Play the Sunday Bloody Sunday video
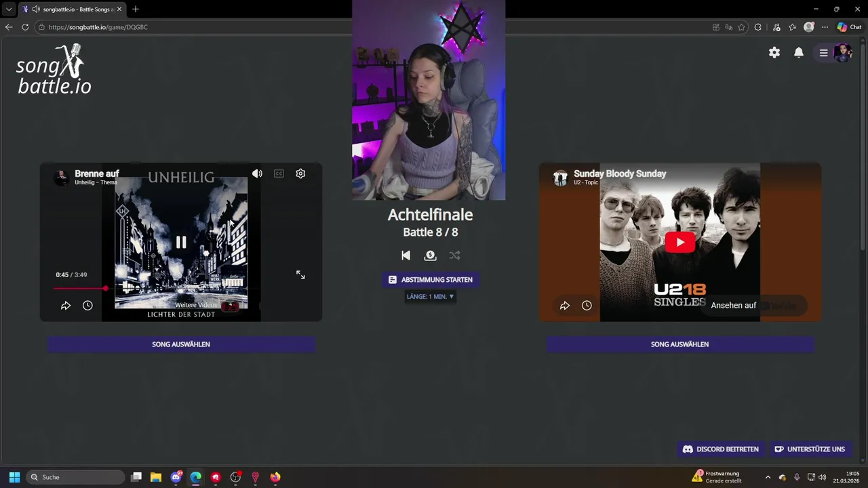This screenshot has height=488, width=868. tap(679, 242)
